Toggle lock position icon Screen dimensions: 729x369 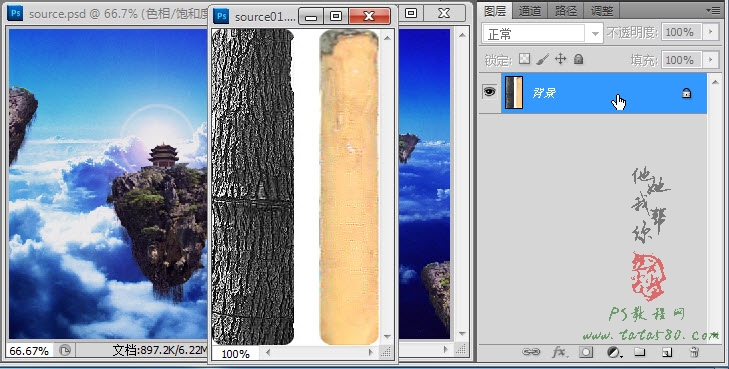click(561, 59)
